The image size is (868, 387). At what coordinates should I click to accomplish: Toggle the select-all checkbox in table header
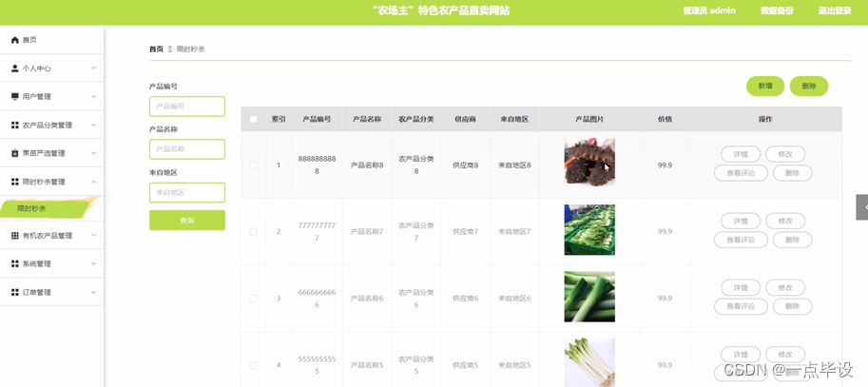pyautogui.click(x=254, y=119)
